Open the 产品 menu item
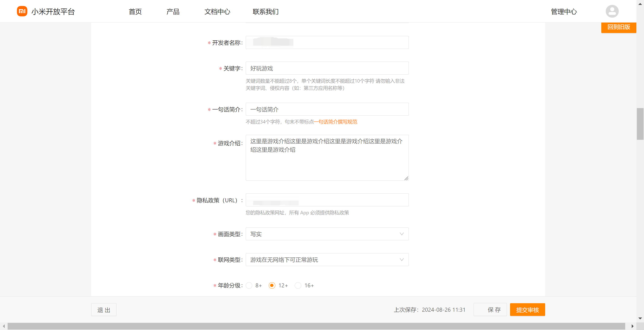Viewport: 644px width, 330px height. tap(173, 11)
